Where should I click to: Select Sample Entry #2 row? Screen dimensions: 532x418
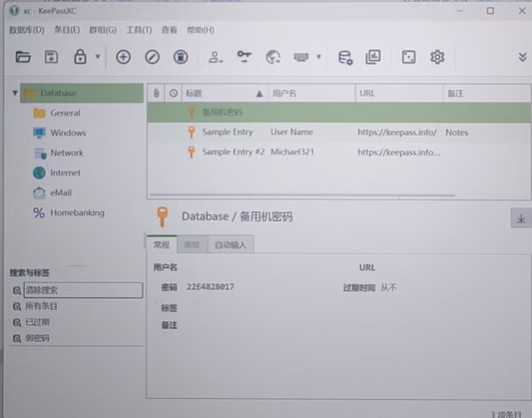(x=339, y=152)
